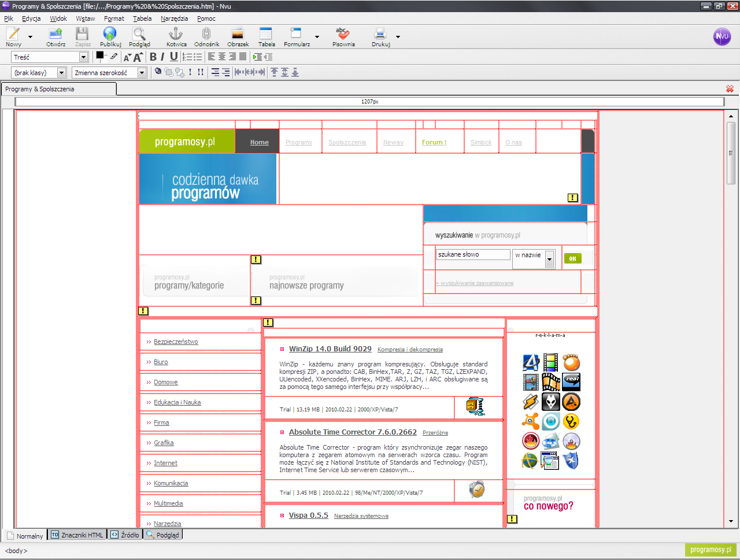
Task: Open the Format menu
Action: click(x=114, y=18)
